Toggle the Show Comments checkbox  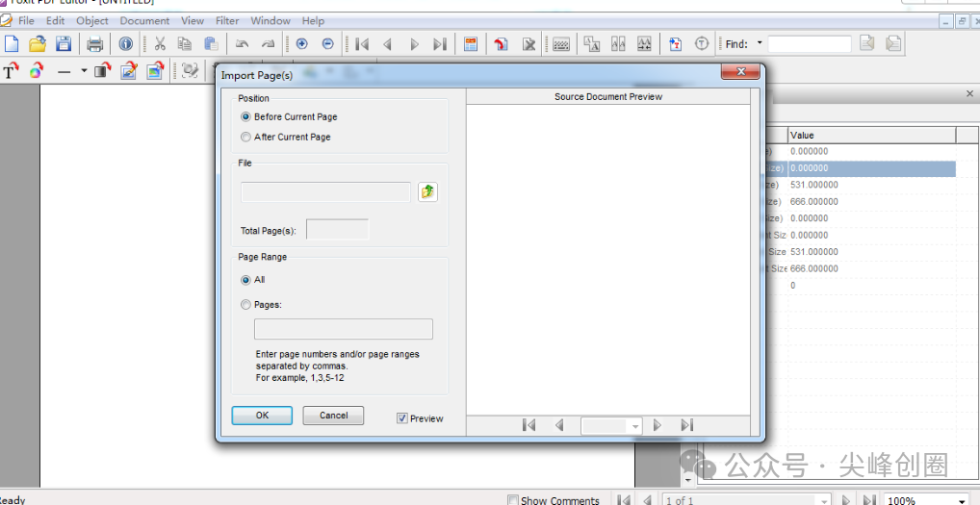pos(512,500)
